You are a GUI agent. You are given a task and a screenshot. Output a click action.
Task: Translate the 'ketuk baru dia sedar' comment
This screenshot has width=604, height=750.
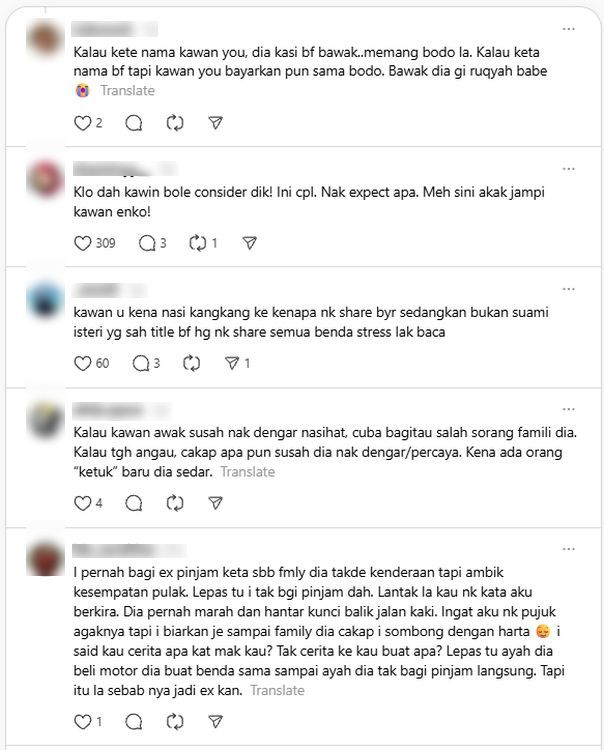pyautogui.click(x=248, y=472)
